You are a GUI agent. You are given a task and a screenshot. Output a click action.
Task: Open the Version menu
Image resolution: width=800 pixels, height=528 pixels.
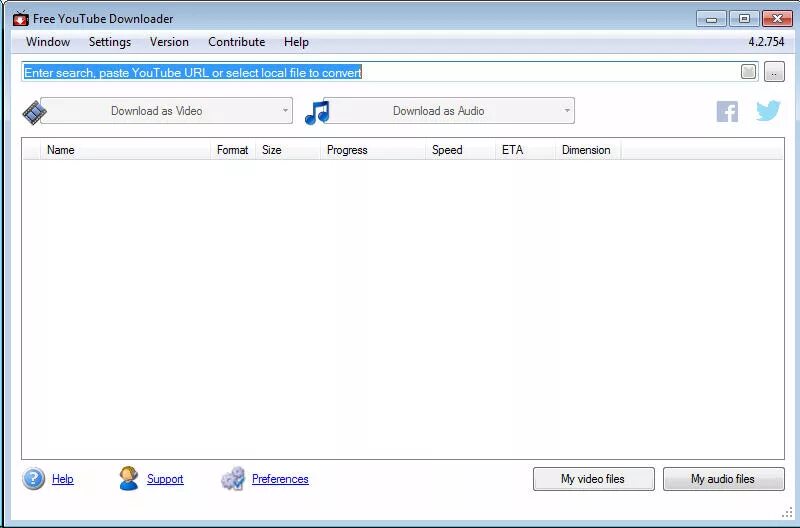coord(169,42)
